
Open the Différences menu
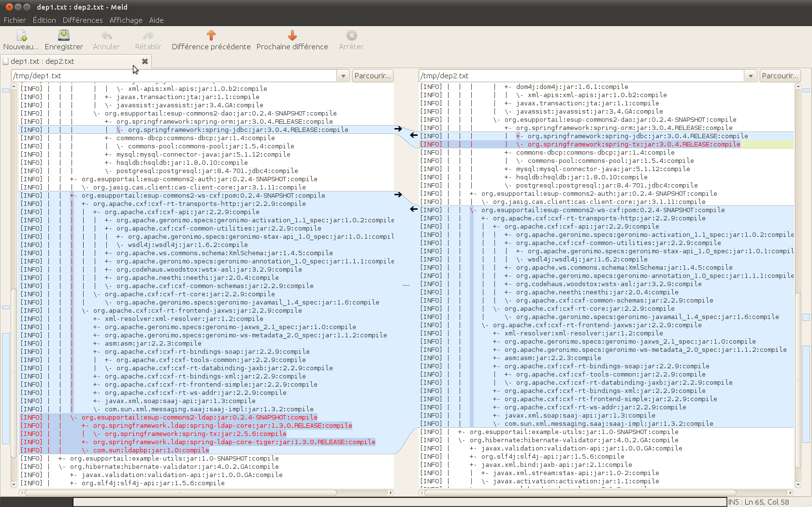(83, 20)
